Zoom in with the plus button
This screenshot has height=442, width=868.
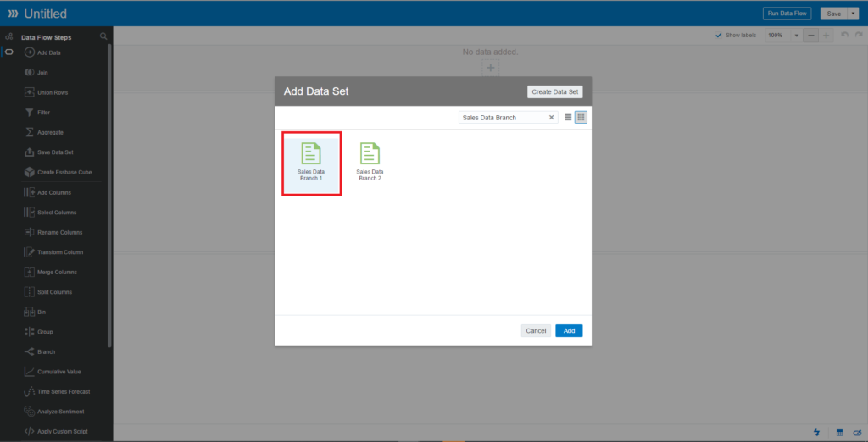point(826,36)
